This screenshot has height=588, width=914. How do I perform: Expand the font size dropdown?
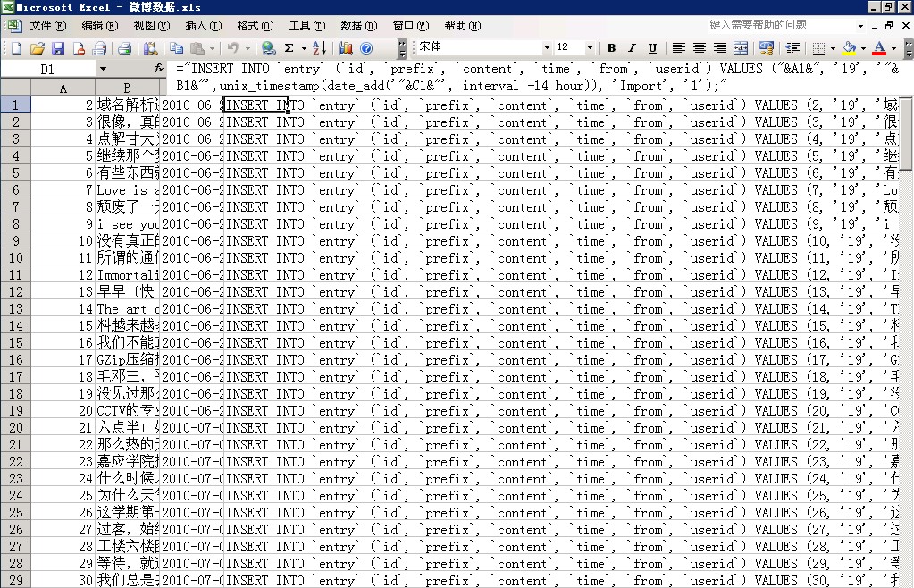[590, 48]
